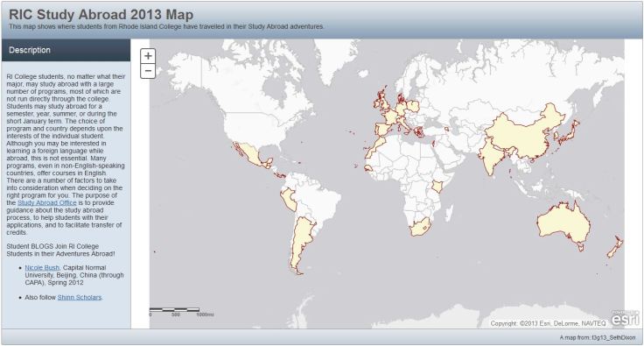Select Peru on the map
The width and height of the screenshot is (644, 346).
289,200
